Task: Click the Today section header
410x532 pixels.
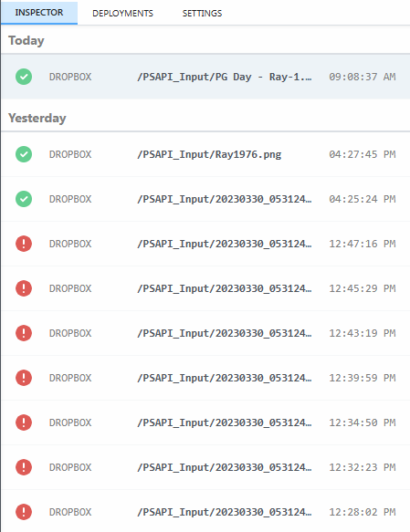Action: pos(26,40)
